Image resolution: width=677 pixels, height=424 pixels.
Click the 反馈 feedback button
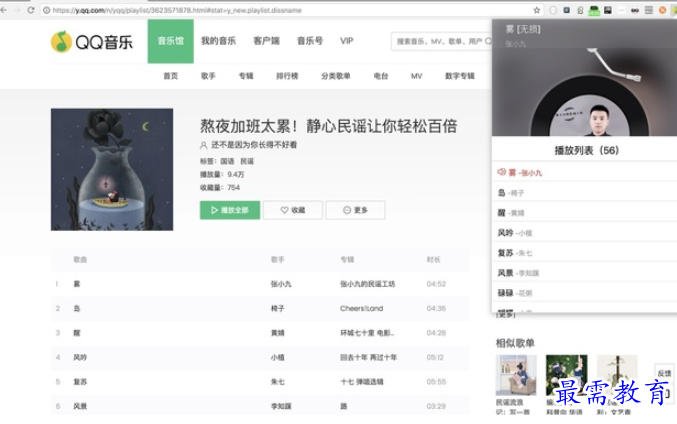pos(664,373)
